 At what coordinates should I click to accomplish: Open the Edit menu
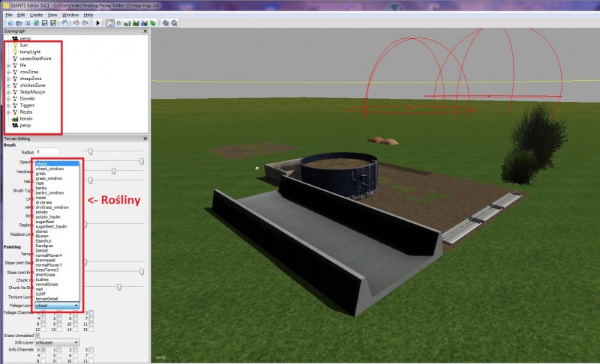pyautogui.click(x=21, y=14)
